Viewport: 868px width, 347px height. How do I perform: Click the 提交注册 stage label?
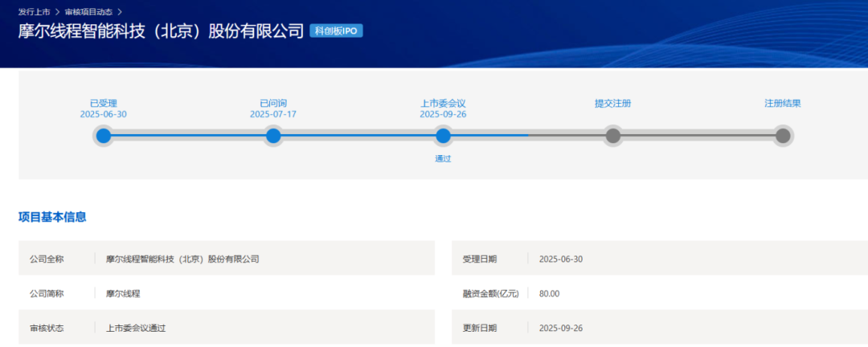(612, 104)
